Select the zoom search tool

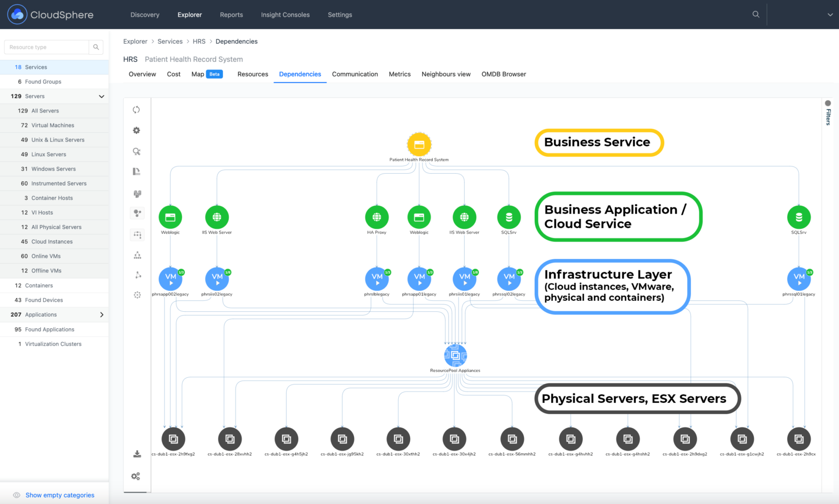pos(137,151)
